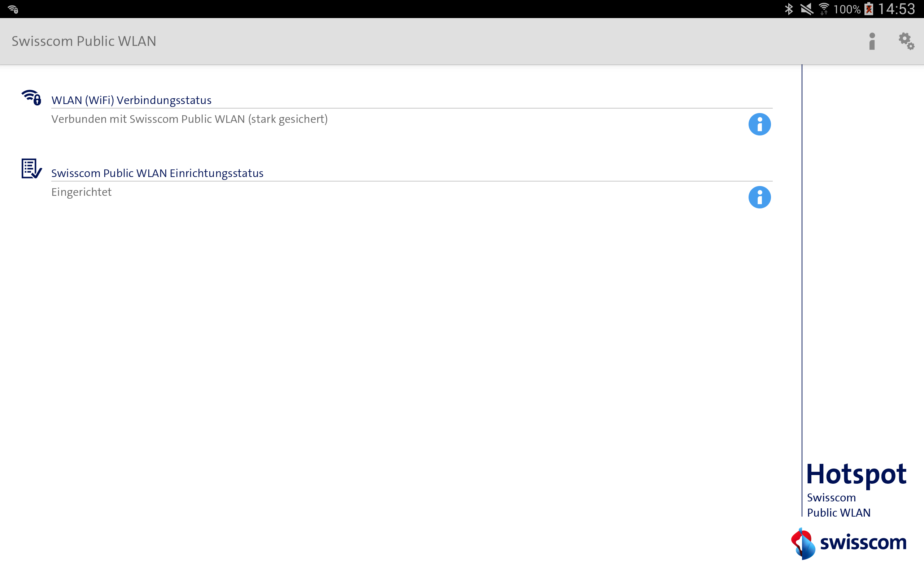This screenshot has width=924, height=578.
Task: Tap the setup checklist icon
Action: click(x=31, y=169)
